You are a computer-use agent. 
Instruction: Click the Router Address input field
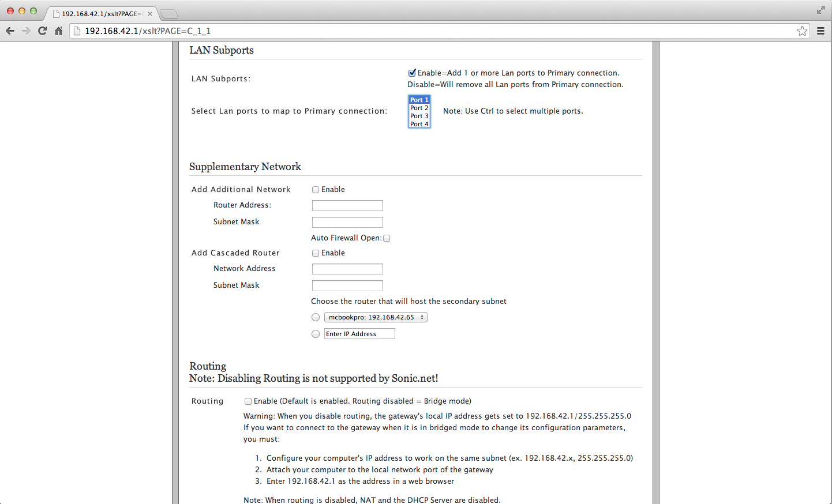pos(347,206)
